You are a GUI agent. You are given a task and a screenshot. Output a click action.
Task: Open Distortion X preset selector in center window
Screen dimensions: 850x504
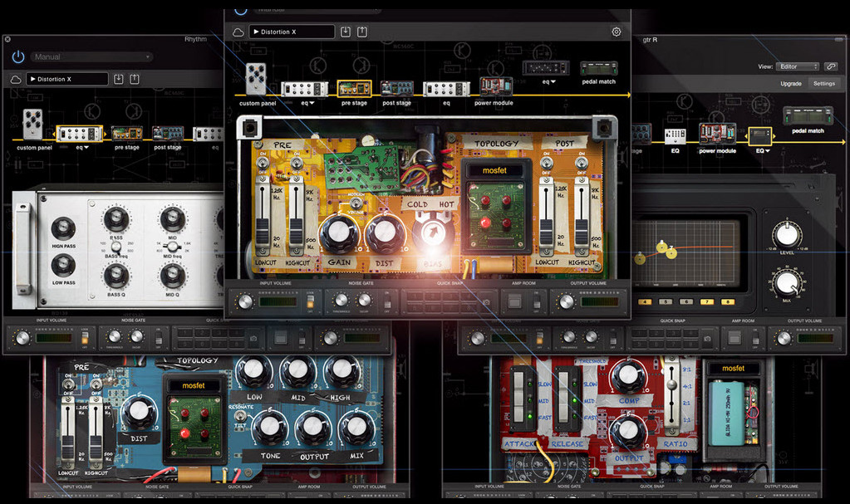tap(292, 32)
